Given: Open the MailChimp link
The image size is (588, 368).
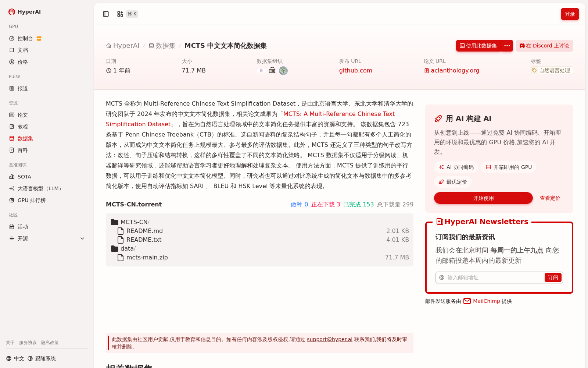Looking at the screenshot, I should click(486, 301).
